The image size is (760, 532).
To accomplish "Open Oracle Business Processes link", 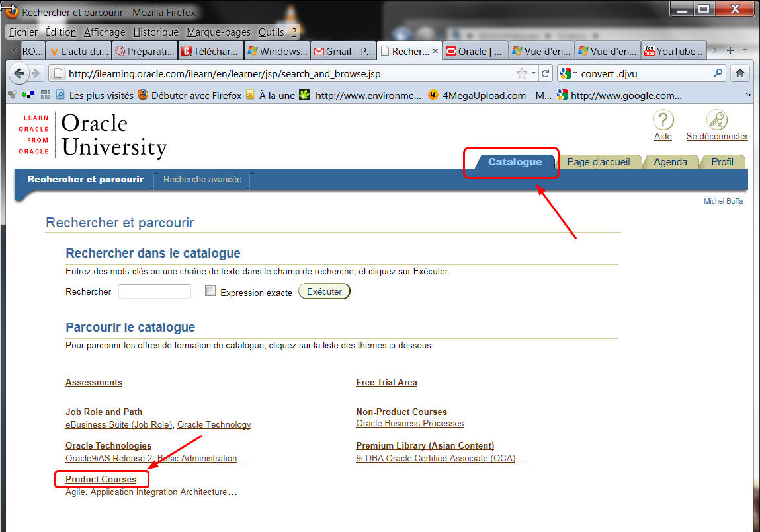I will coord(409,424).
